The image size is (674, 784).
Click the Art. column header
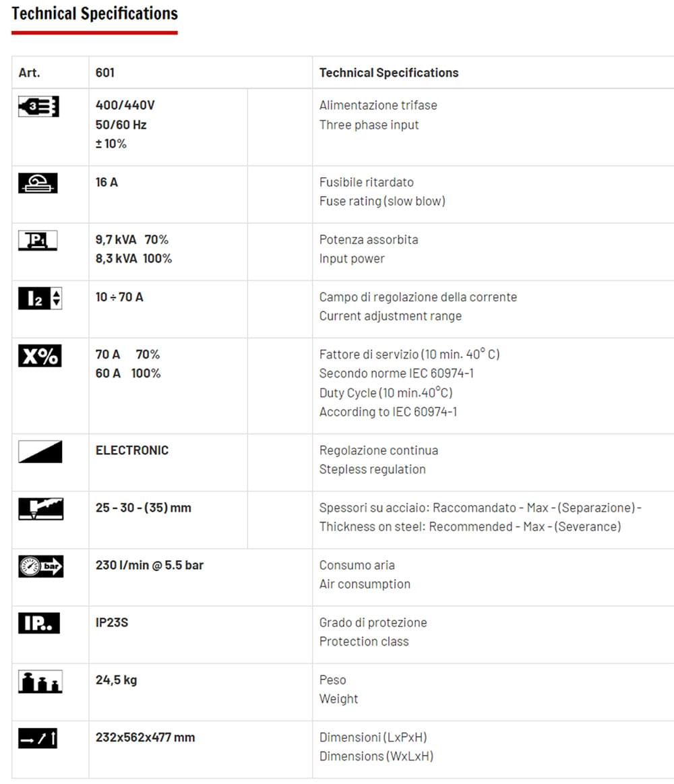[x=29, y=73]
